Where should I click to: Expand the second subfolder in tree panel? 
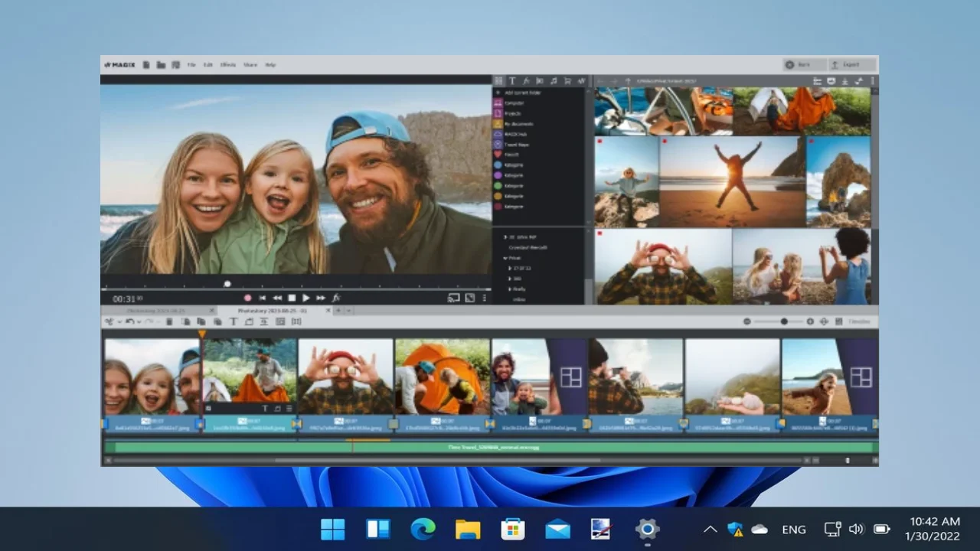pyautogui.click(x=511, y=279)
